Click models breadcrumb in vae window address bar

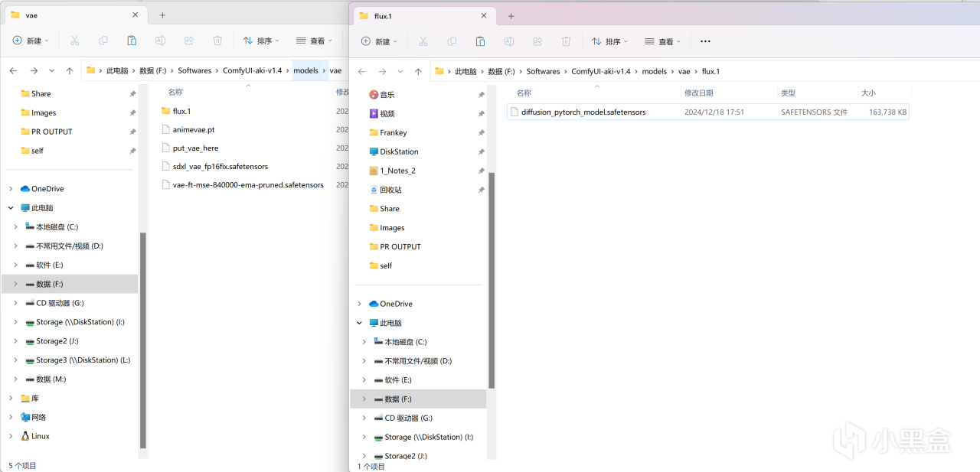tap(305, 70)
